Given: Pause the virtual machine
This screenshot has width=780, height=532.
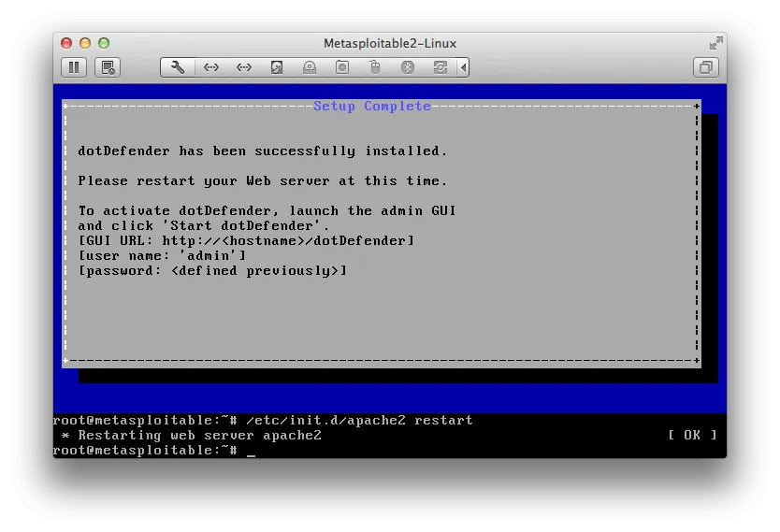Looking at the screenshot, I should 74,67.
